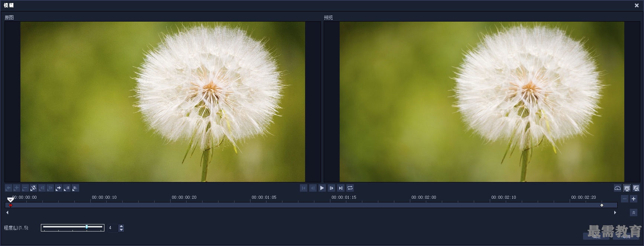Apply the fade-out key frame effect
The height and width of the screenshot is (246, 644).
pos(75,188)
